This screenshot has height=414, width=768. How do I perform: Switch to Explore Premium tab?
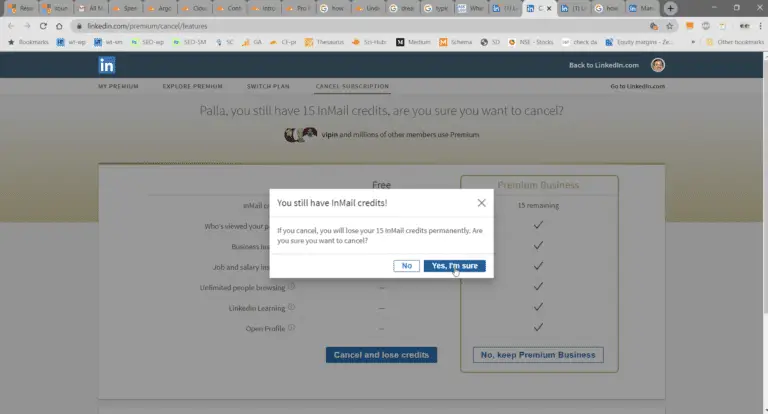(192, 86)
